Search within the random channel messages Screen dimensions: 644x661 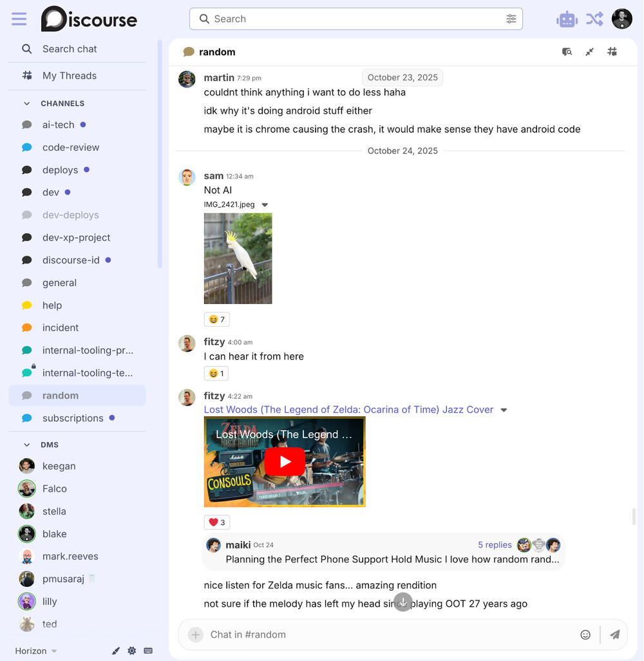click(567, 52)
